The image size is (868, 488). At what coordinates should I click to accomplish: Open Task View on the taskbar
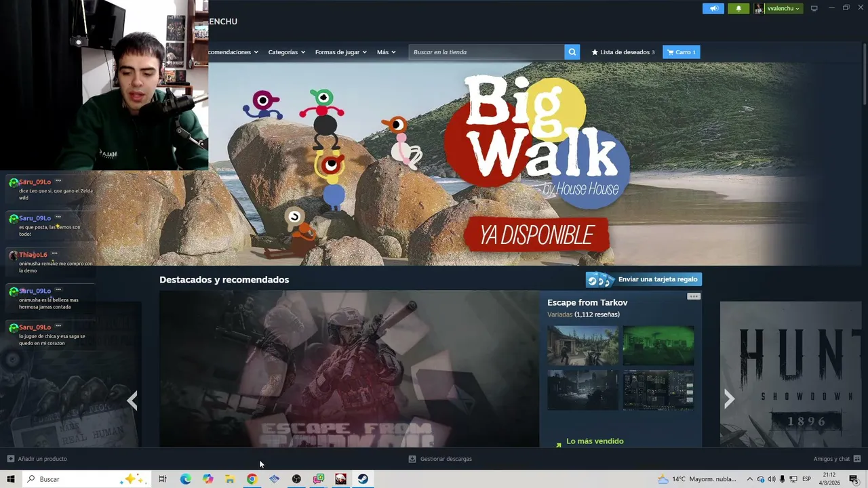click(163, 479)
